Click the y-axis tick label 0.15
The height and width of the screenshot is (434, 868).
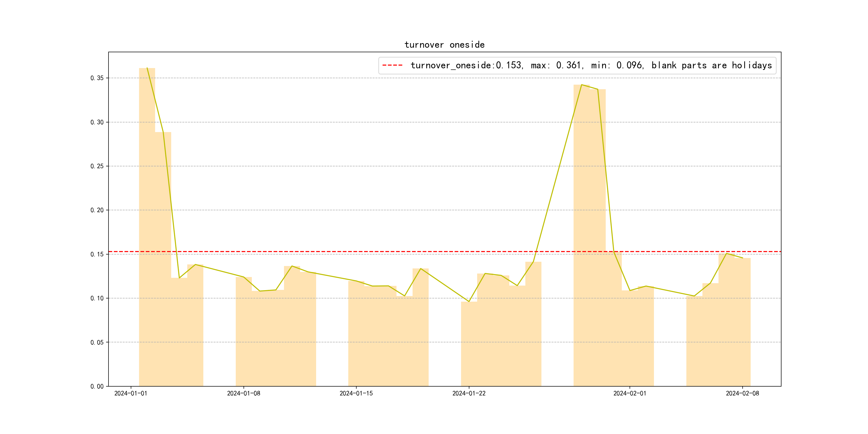97,255
